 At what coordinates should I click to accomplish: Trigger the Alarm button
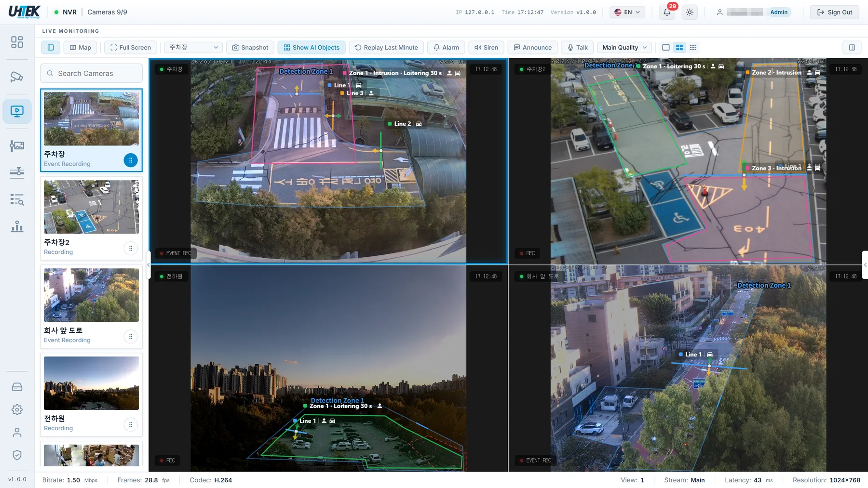(x=447, y=47)
